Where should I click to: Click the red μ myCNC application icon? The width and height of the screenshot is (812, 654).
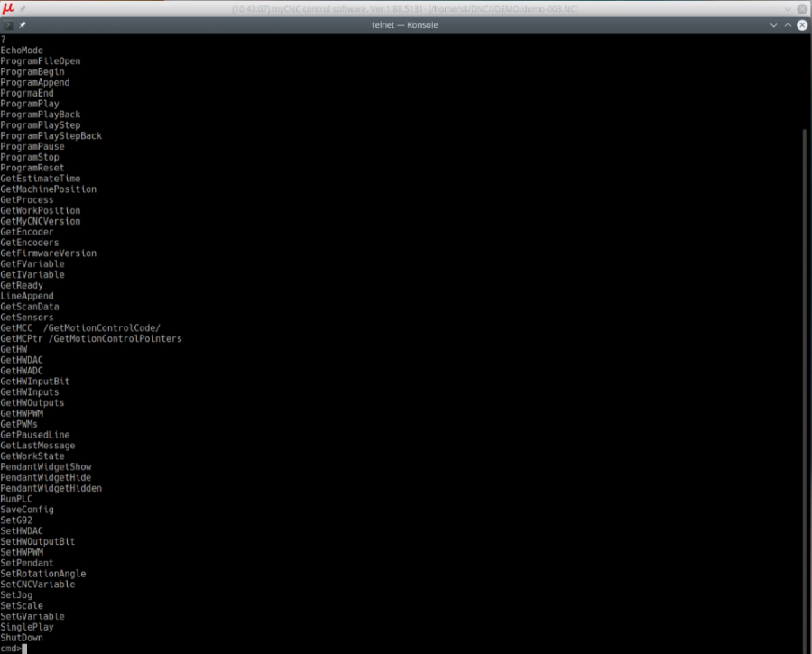click(8, 7)
